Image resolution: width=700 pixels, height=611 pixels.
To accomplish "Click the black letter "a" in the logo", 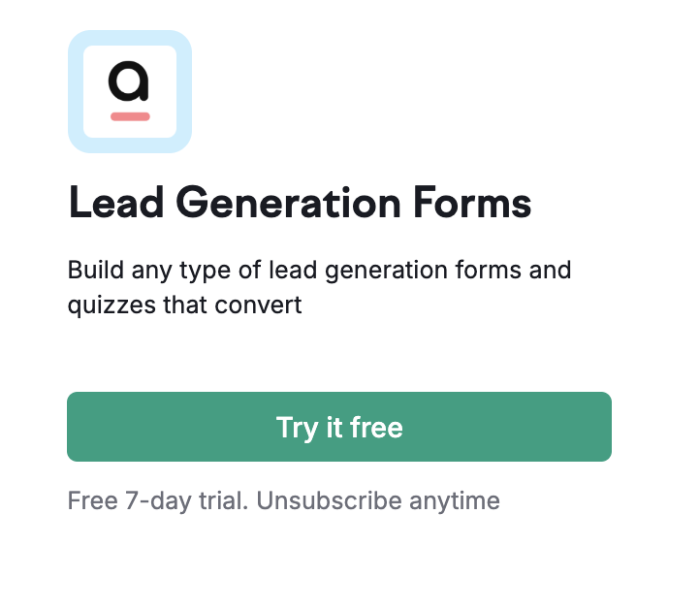I will tap(129, 83).
